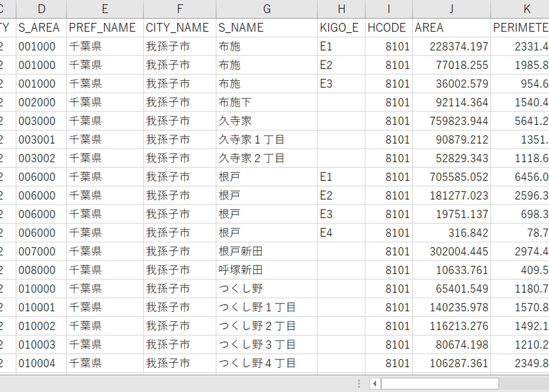Select area value 140235.978
Viewport: 549px width, 392px height.
click(452, 307)
